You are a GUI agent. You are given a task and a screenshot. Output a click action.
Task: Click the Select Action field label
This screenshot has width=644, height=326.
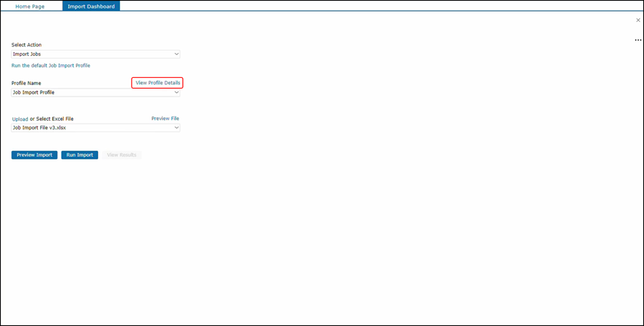(x=26, y=45)
